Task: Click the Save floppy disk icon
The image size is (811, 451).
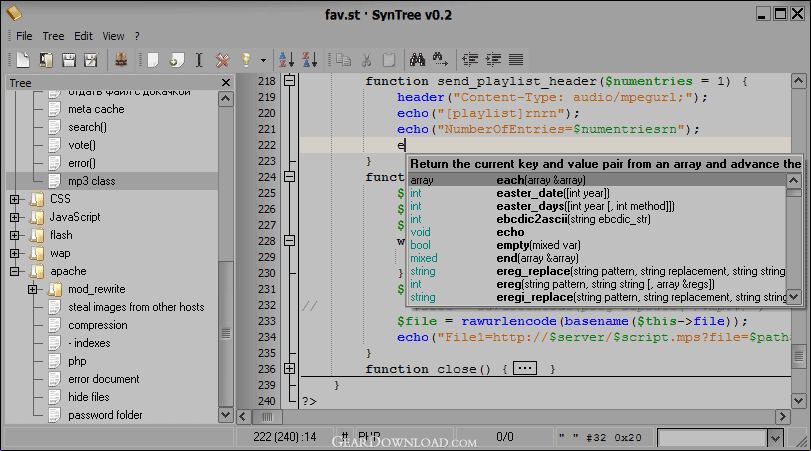Action: click(69, 60)
